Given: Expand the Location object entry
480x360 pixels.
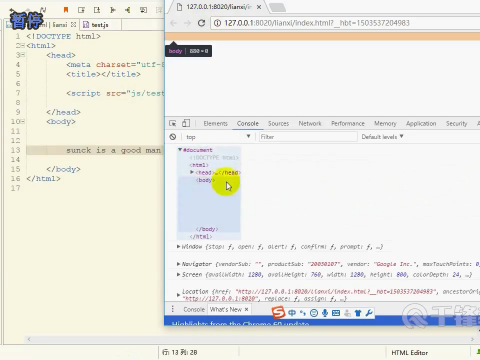Looking at the screenshot, I should click(x=178, y=295).
